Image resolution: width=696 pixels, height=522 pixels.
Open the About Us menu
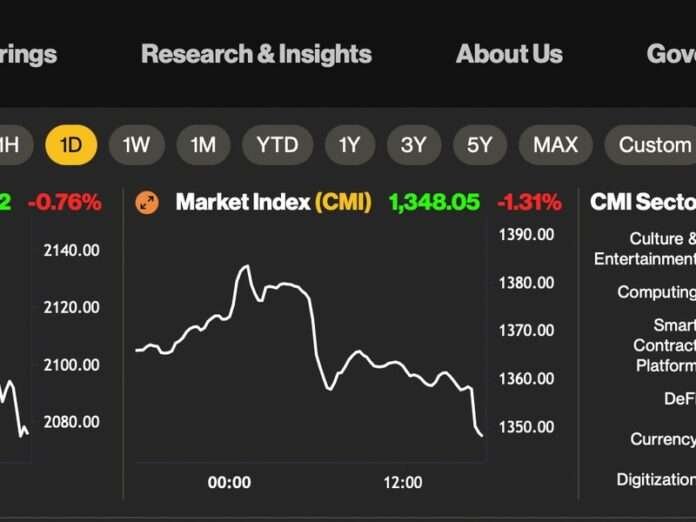click(x=509, y=54)
